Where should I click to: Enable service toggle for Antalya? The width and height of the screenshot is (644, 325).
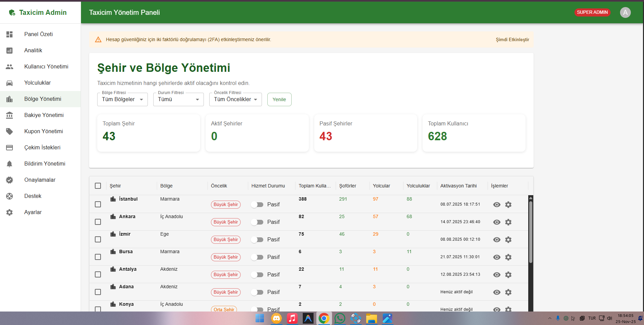pos(257,275)
